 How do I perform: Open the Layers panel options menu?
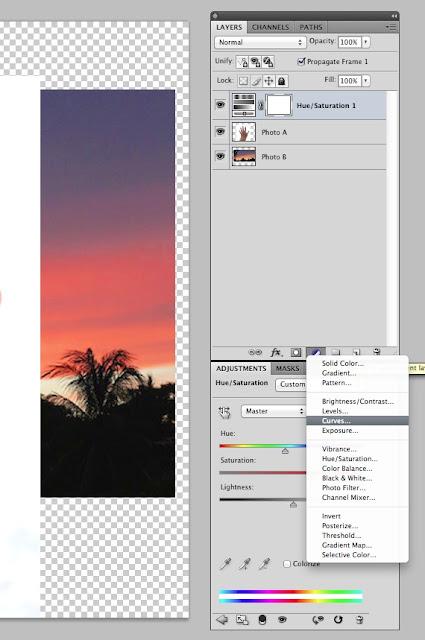[391, 27]
